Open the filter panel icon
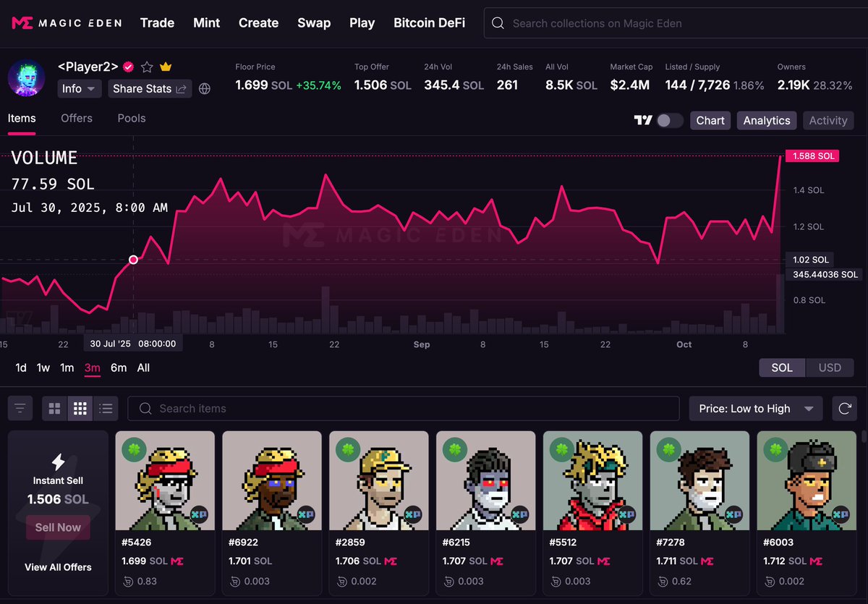Screen dimensions: 868x604 click(x=20, y=409)
